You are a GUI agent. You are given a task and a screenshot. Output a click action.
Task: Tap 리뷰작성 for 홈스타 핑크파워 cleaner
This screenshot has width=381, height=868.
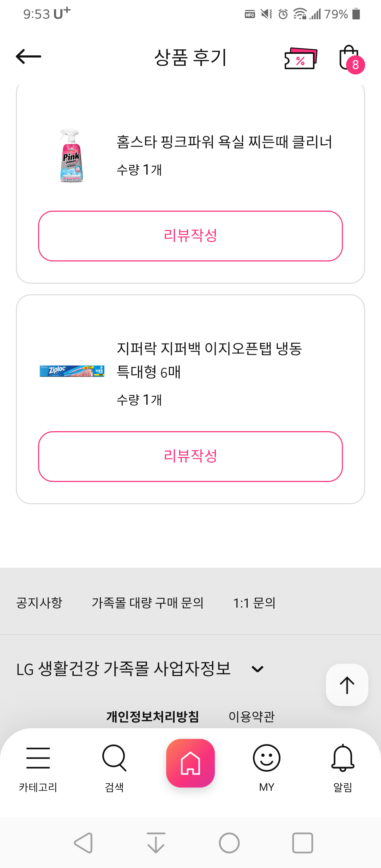click(x=190, y=236)
